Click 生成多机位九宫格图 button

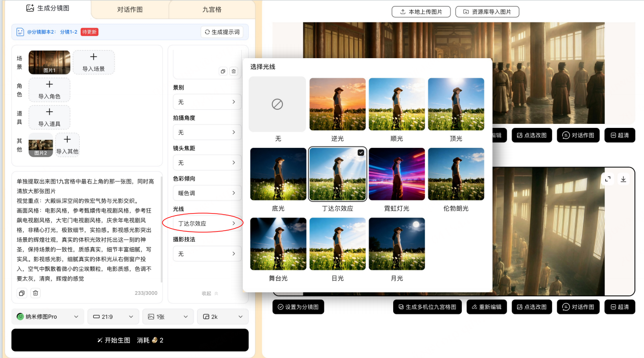pyautogui.click(x=427, y=306)
